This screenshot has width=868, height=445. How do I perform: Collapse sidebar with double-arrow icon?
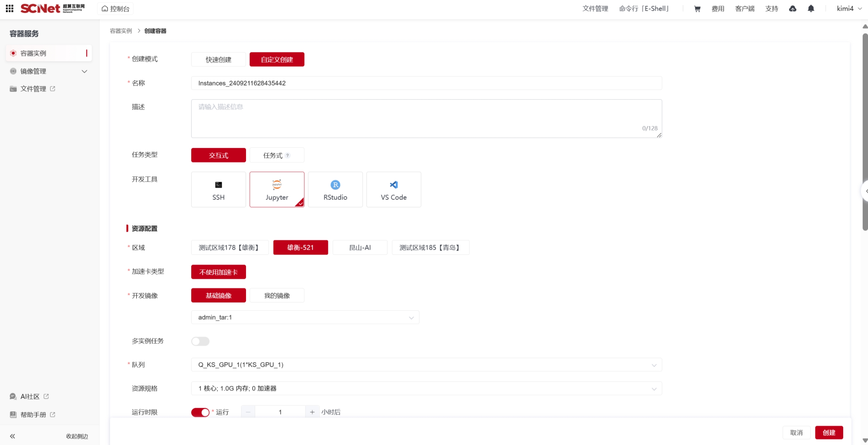[12, 436]
